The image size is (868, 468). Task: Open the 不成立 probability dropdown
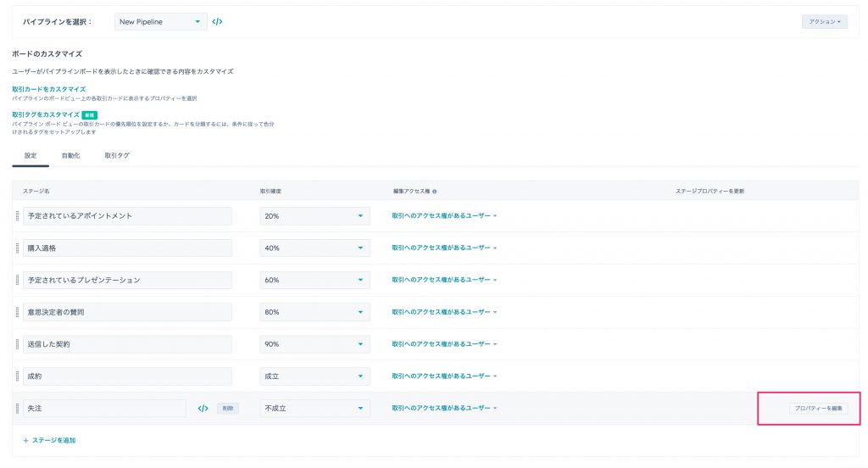pos(314,409)
